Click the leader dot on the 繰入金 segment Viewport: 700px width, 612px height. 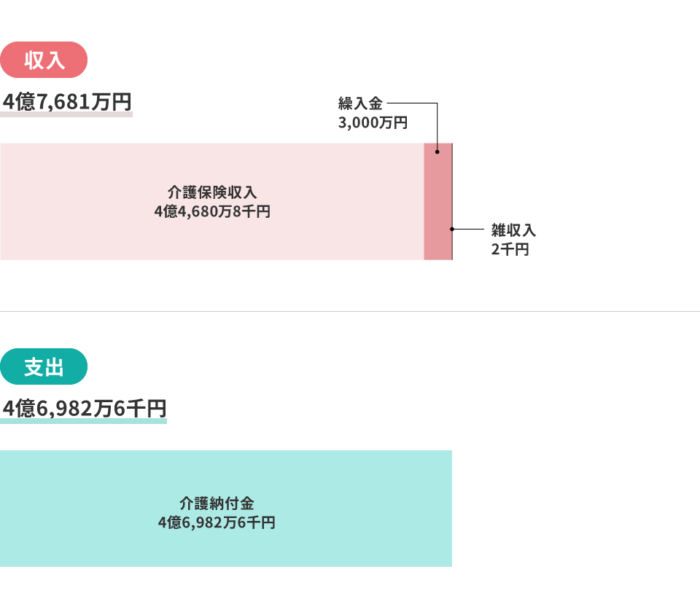[x=437, y=152]
